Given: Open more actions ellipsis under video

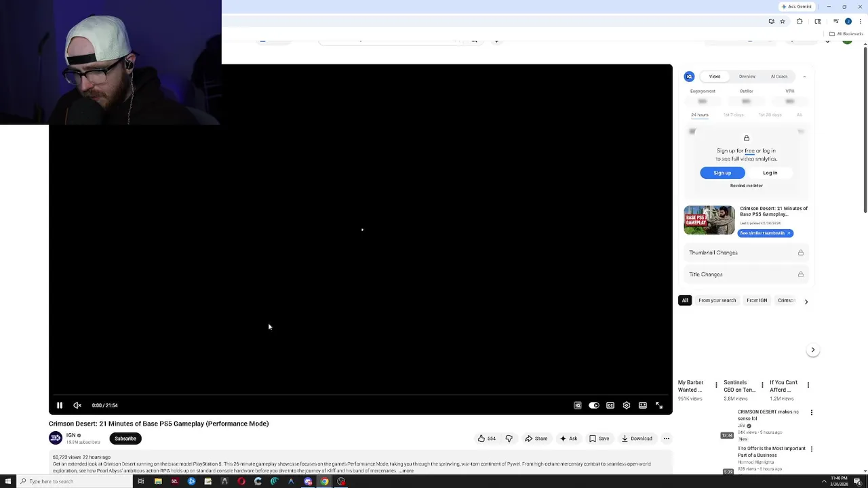Looking at the screenshot, I should click(667, 439).
